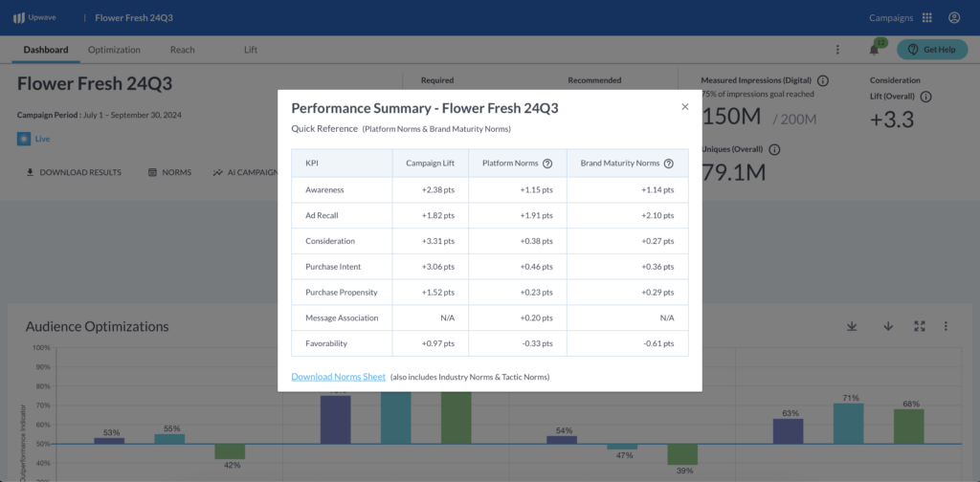Click the -0.61 pts Favorability brand maturity cell
This screenshot has width=980, height=482.
pyautogui.click(x=628, y=343)
